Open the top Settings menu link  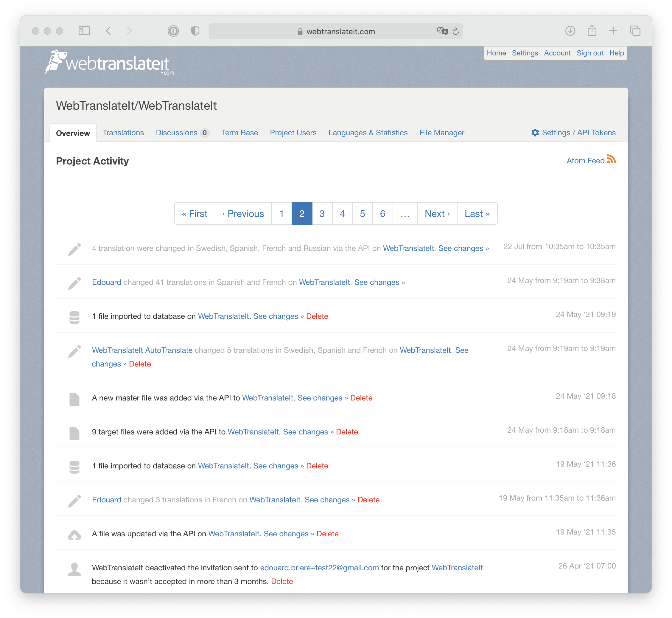click(525, 53)
